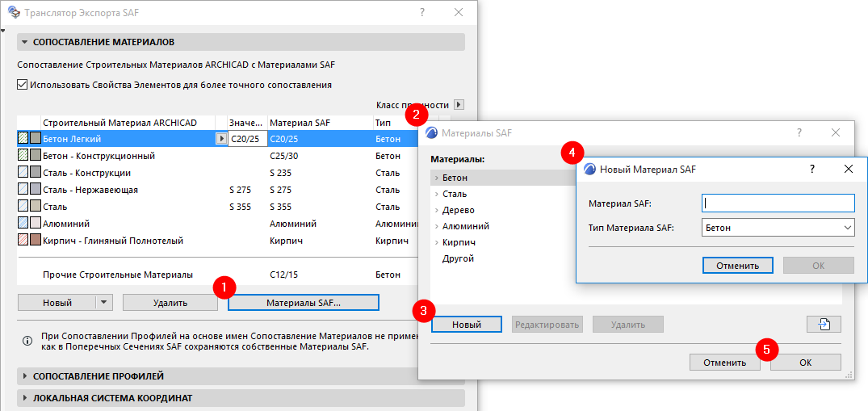Expand the Дерево materials tree node
Screen dimensions: 868x411
[x=436, y=210]
